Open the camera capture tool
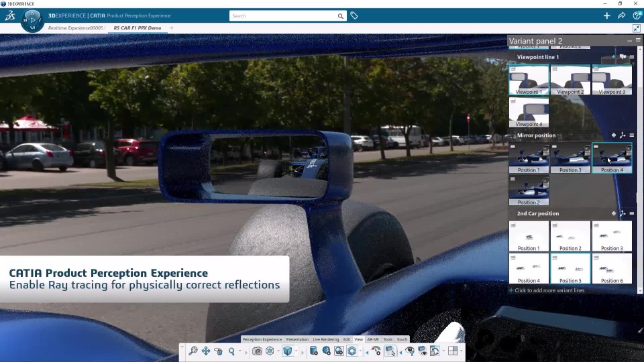Image resolution: width=644 pixels, height=362 pixels. pyautogui.click(x=257, y=351)
